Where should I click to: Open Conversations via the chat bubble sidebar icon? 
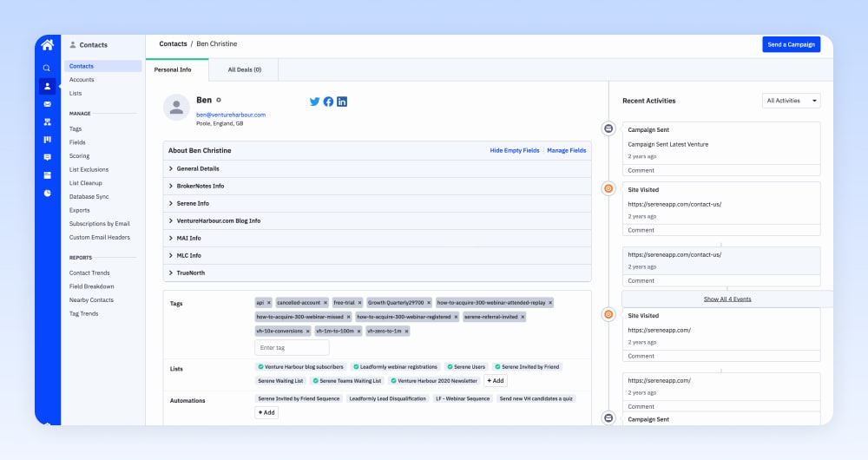click(47, 157)
